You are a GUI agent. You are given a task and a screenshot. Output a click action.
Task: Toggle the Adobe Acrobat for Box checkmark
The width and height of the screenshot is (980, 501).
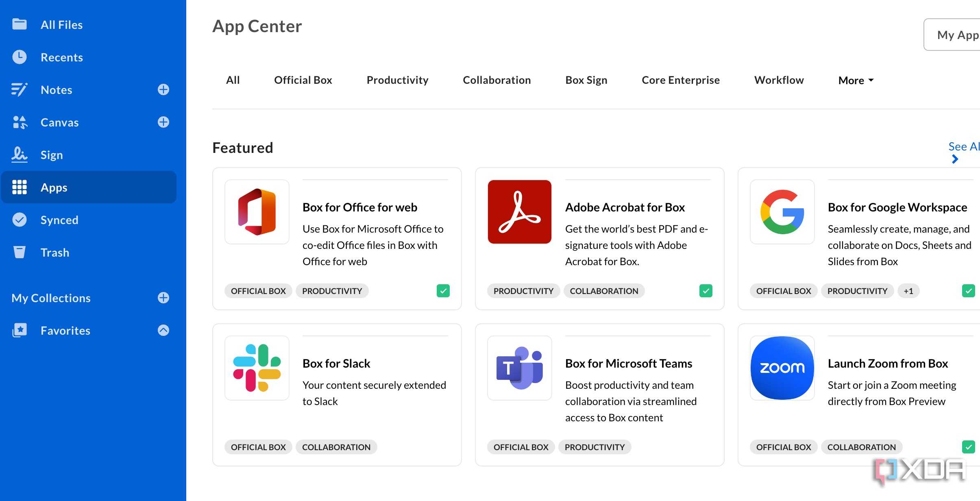click(x=706, y=291)
